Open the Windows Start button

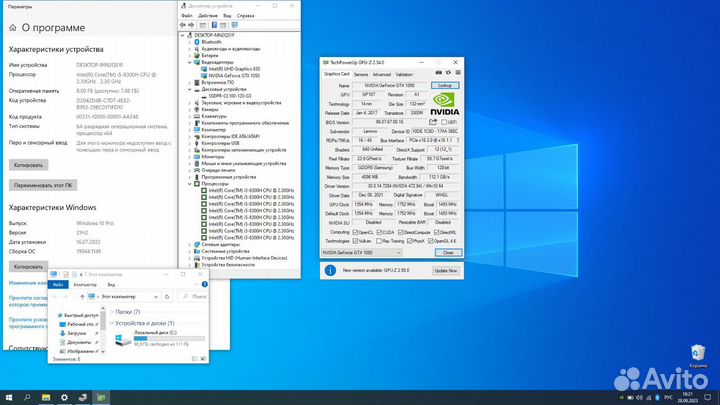tap(9, 397)
